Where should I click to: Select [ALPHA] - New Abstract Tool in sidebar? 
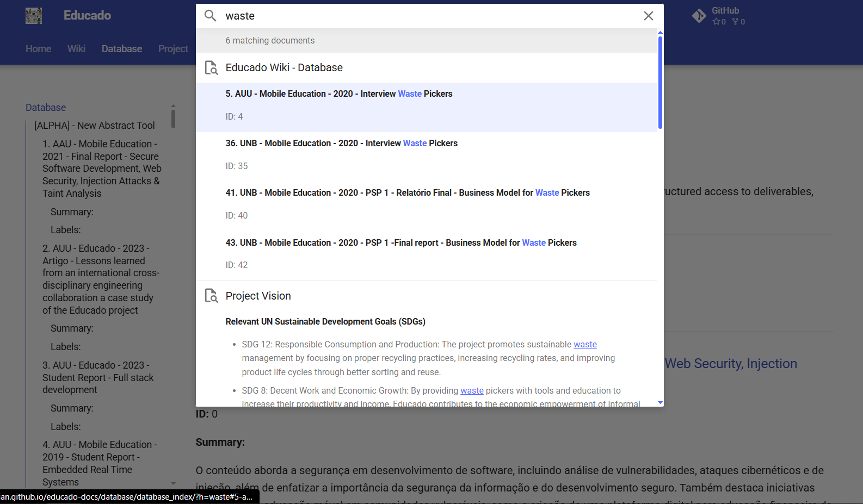click(94, 126)
